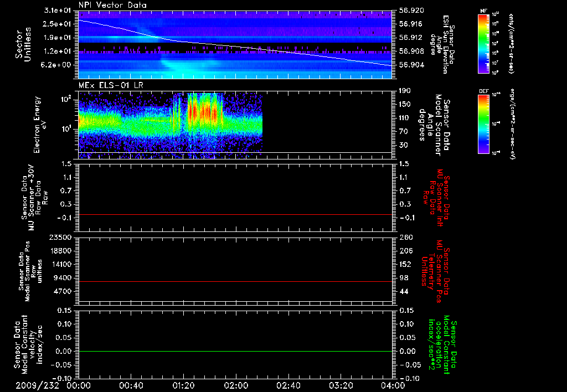Screen dimensions: 567x392
Task: Click the 'Model Scanner Angle degrees' axis title
Action: pos(434,125)
